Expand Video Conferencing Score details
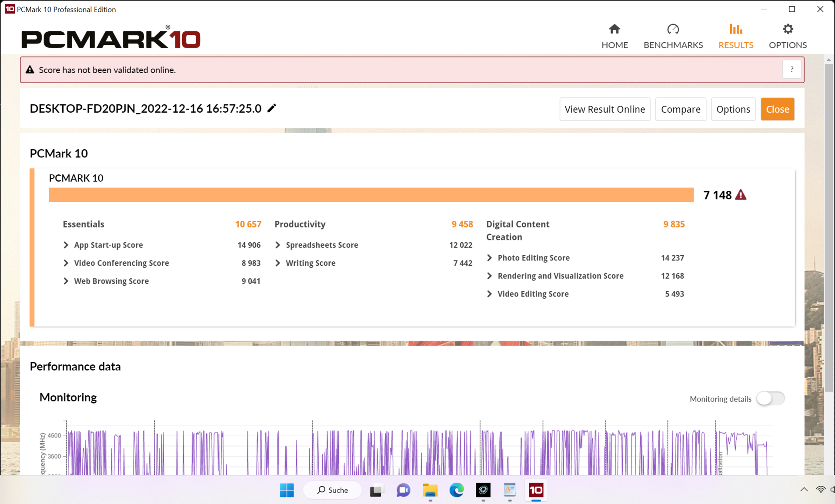 tap(66, 263)
